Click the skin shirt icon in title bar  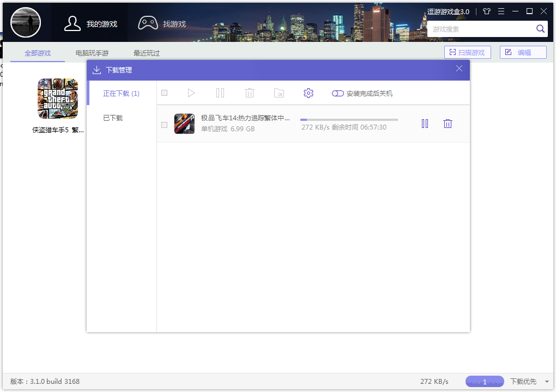[486, 11]
